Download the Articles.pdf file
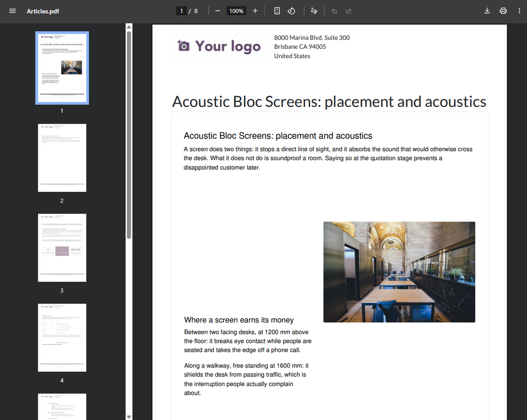Viewport: 527px width, 420px height. (487, 11)
